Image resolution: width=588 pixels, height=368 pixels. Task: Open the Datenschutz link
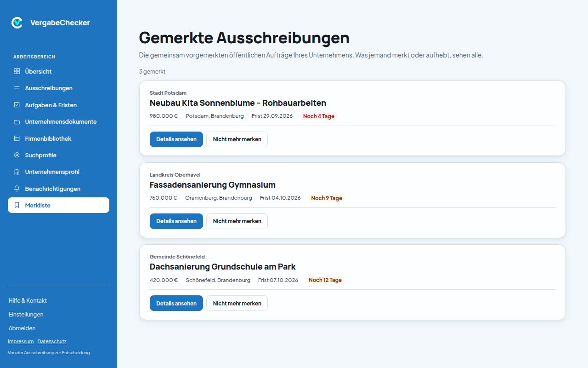point(52,341)
